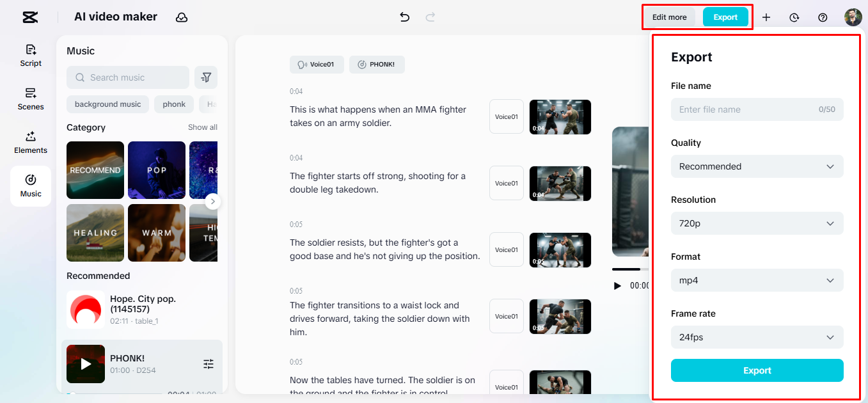This screenshot has height=403, width=868.
Task: Open soldier resists scene thumbnail
Action: click(x=560, y=250)
